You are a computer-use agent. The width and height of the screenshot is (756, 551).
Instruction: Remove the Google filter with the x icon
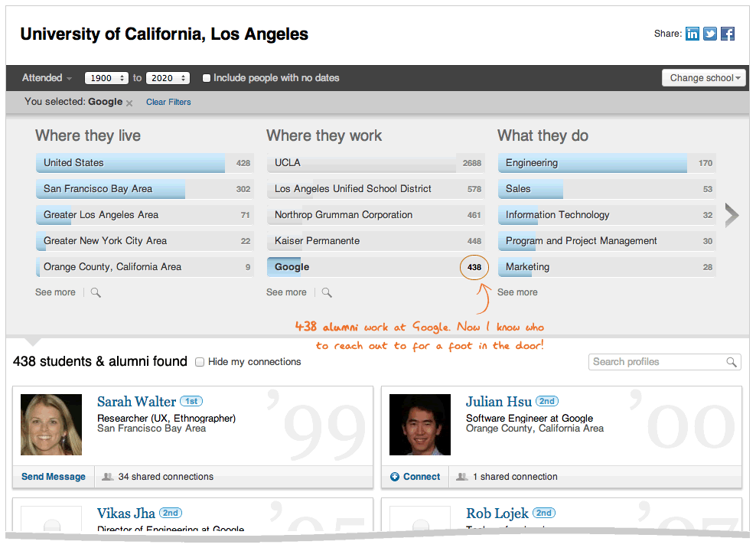(129, 103)
